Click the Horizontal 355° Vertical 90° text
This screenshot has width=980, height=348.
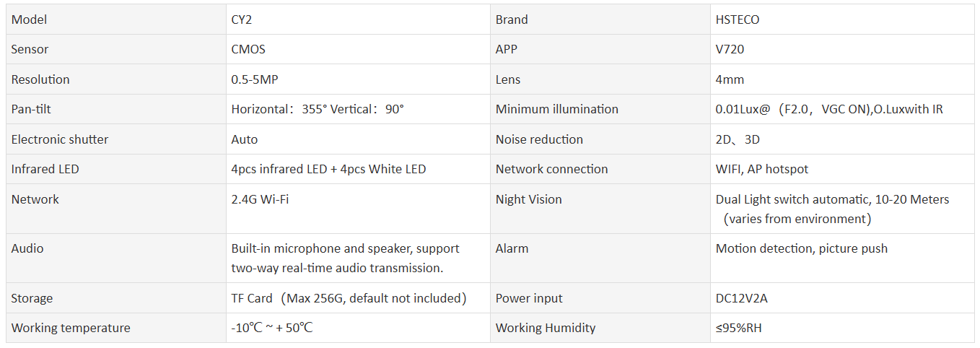pos(318,109)
